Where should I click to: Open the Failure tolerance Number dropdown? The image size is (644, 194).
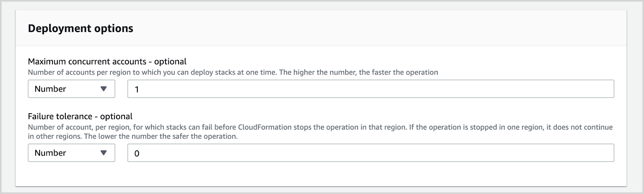(71, 153)
